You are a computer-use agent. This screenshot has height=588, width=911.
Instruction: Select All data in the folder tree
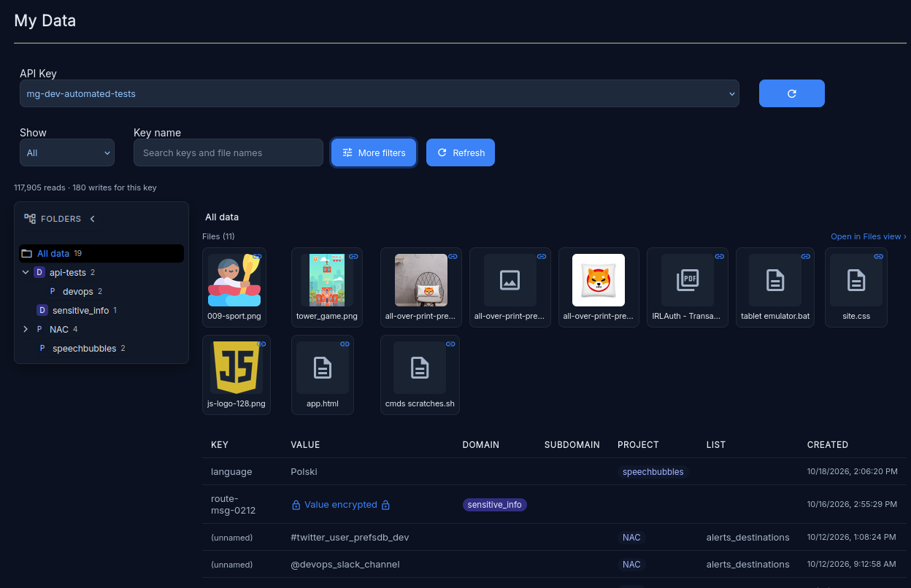[101, 253]
